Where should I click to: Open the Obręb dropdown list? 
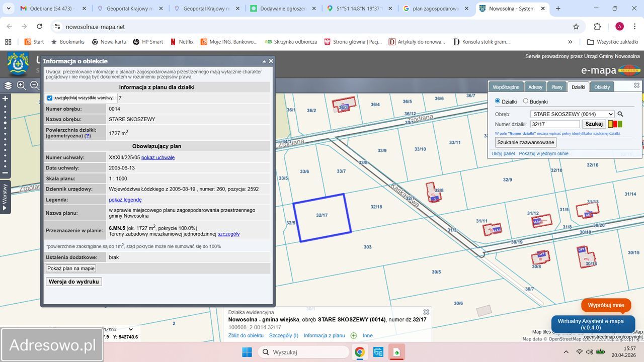572,114
